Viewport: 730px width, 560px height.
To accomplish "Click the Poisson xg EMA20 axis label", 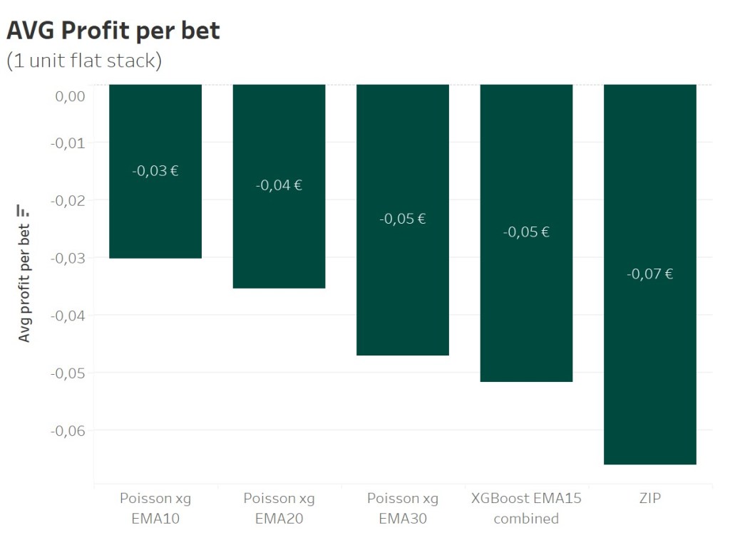I will pyautogui.click(x=279, y=508).
